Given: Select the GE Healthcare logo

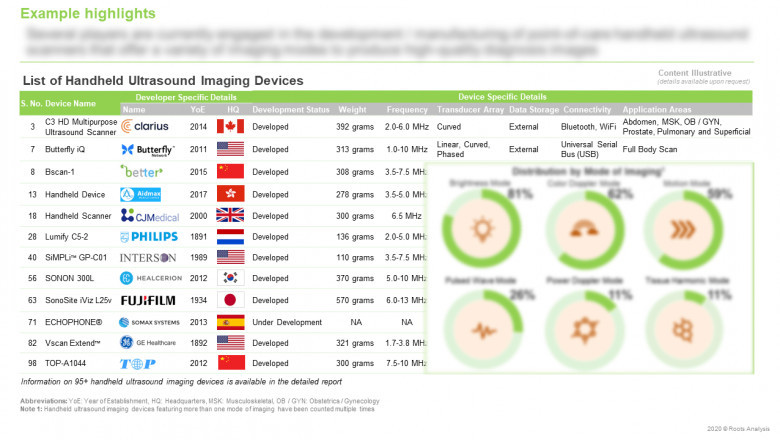Looking at the screenshot, I should pos(148,343).
